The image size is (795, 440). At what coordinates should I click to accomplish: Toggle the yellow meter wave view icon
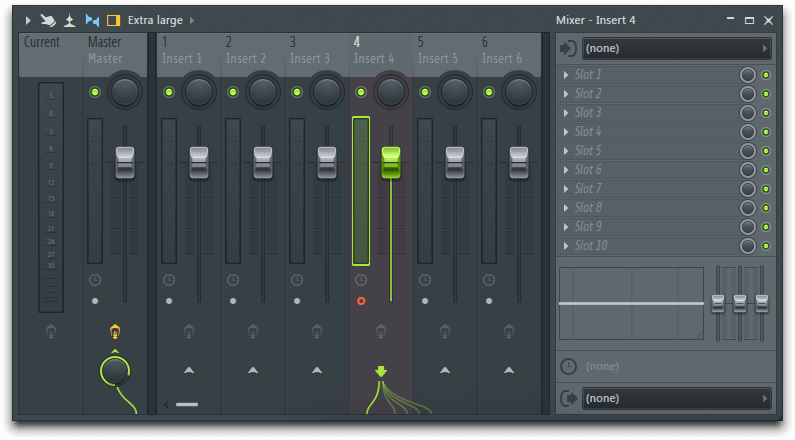114,20
